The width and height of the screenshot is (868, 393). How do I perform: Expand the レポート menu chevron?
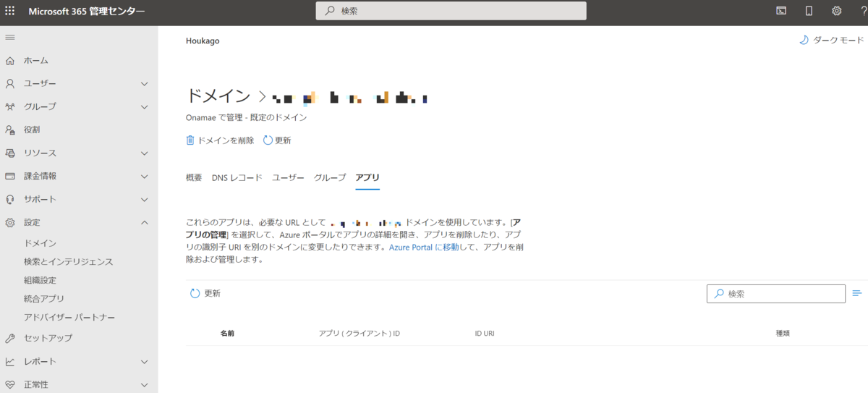click(x=144, y=362)
